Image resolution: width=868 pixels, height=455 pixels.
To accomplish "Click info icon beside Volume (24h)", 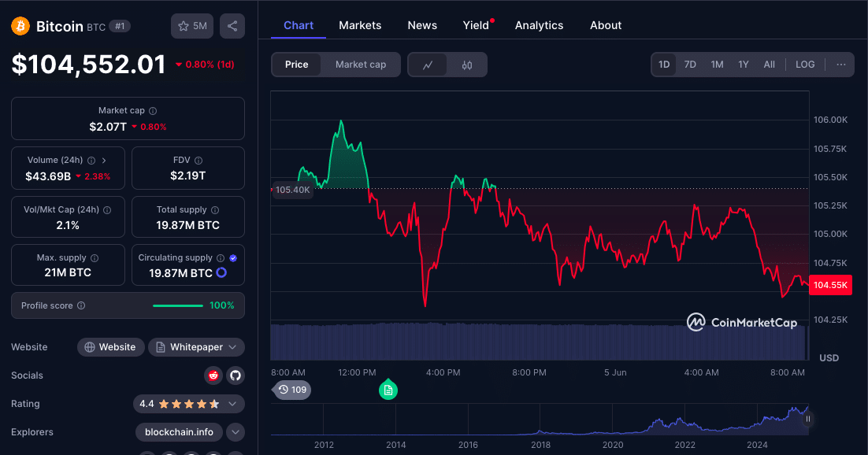I will tap(91, 161).
